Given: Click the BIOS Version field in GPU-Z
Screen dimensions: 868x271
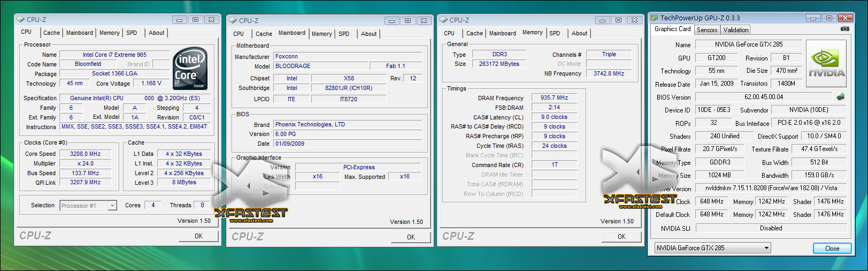Looking at the screenshot, I should point(763,97).
